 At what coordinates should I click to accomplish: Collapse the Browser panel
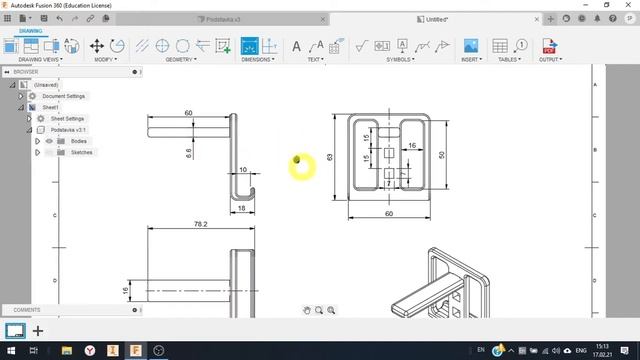click(x=7, y=72)
